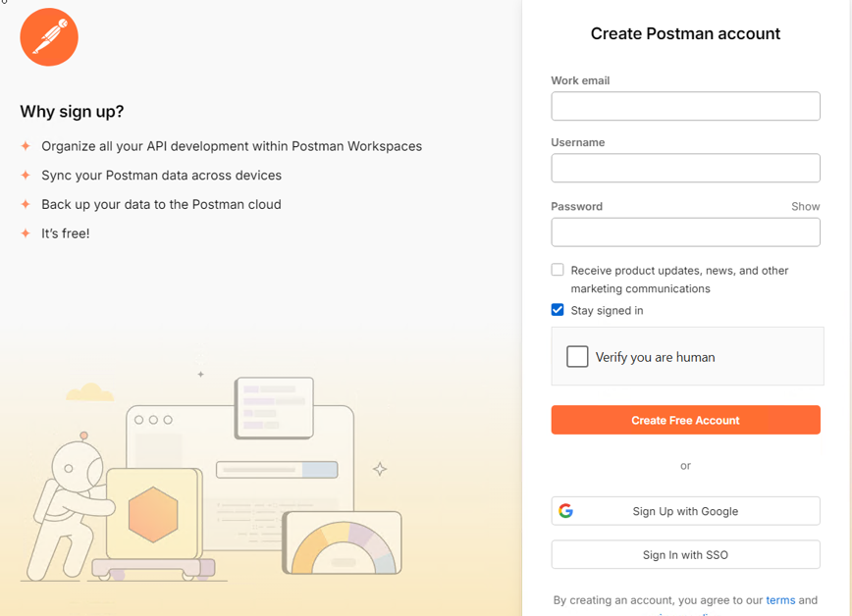852x616 pixels.
Task: Click the Postman Workspaces benefit text
Action: coord(232,147)
